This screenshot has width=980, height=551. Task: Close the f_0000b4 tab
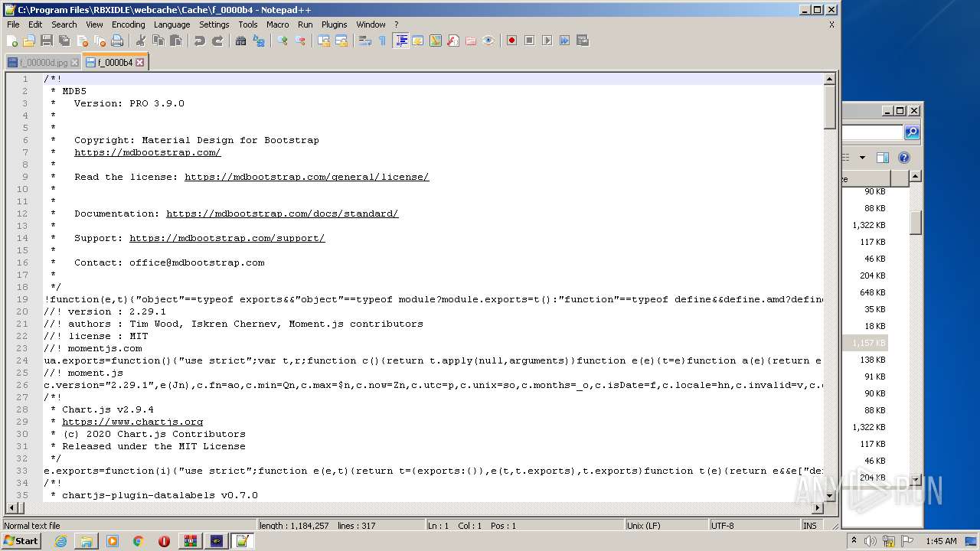click(139, 63)
